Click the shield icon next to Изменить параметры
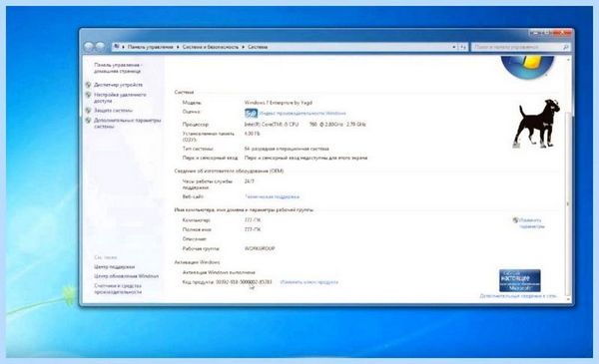The image size is (599, 364). coord(515,220)
